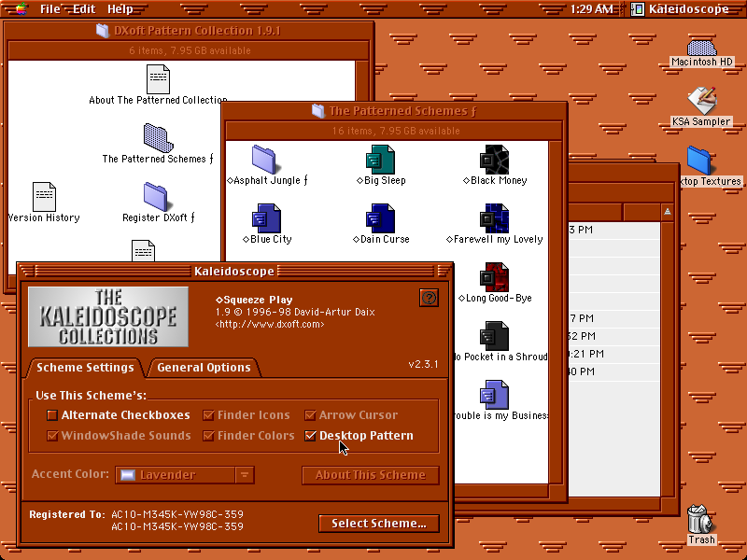This screenshot has height=560, width=747.
Task: Click the WindowShade box on Kaleidoscope window
Action: click(444, 272)
